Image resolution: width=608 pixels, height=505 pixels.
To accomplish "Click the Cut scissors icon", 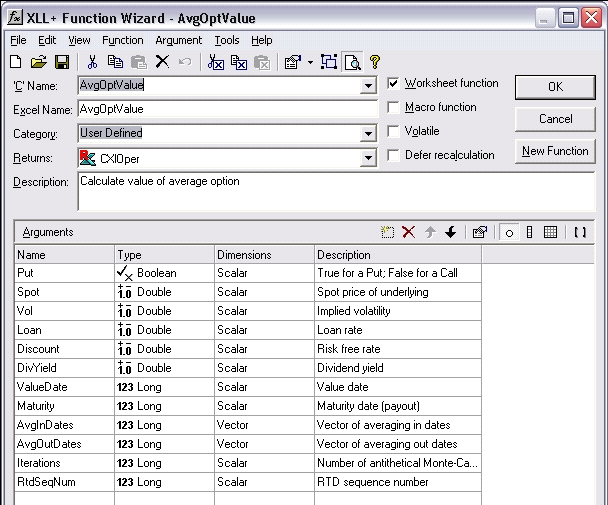I will [92, 62].
